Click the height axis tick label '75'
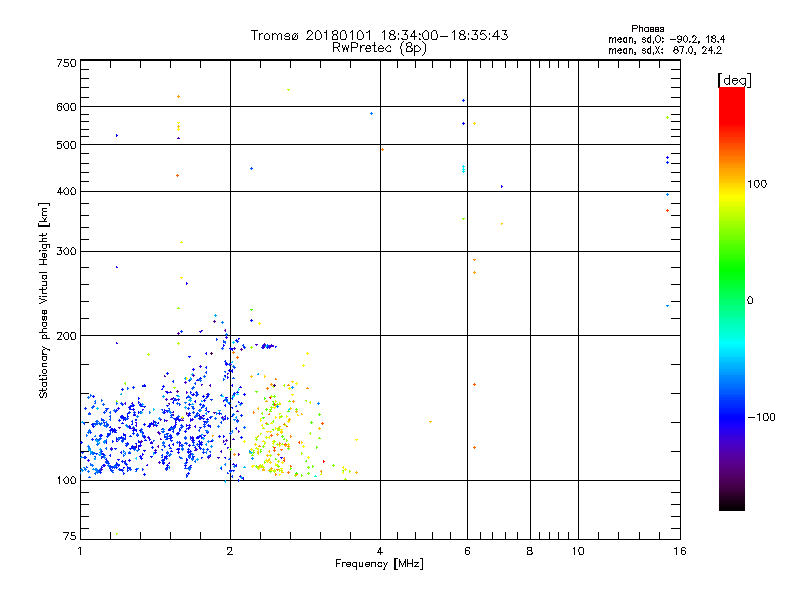This screenshot has width=800, height=600. tap(70, 536)
